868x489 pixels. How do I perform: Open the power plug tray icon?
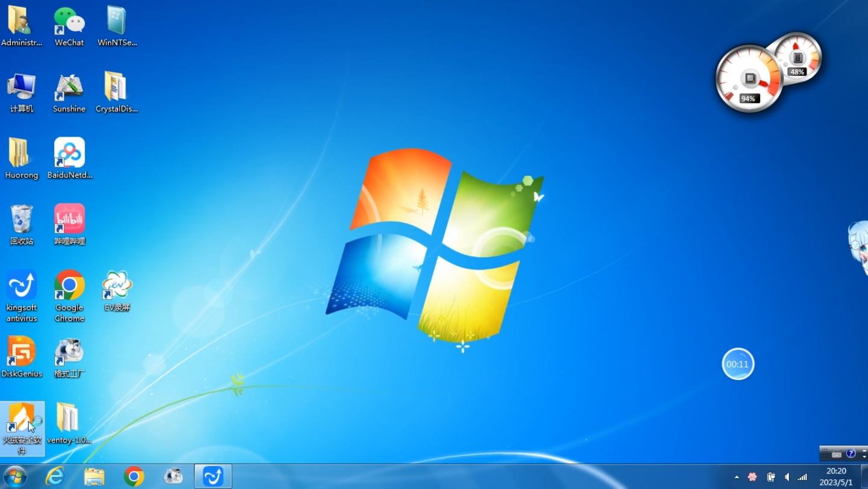[x=770, y=477]
